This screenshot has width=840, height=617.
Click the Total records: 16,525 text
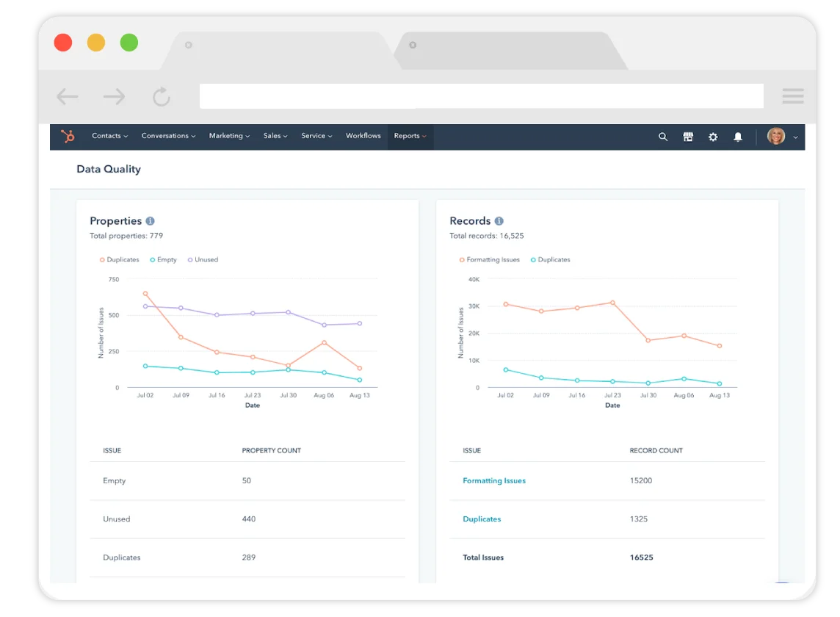click(x=486, y=236)
